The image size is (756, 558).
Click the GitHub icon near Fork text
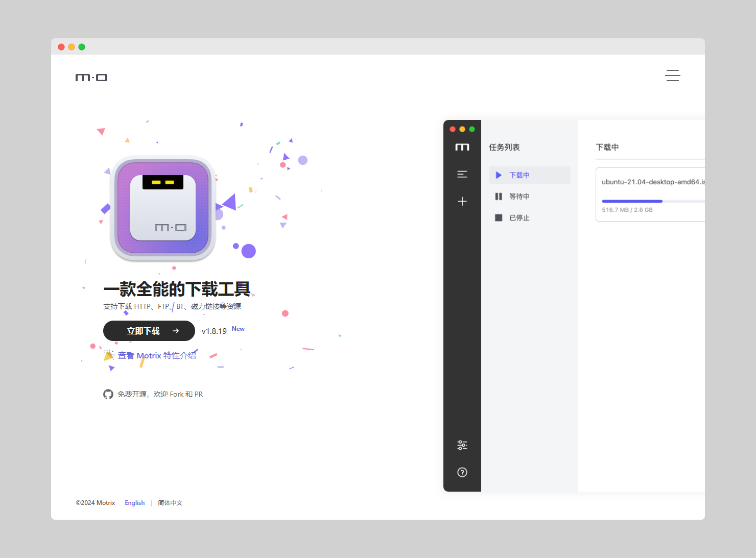(x=108, y=394)
